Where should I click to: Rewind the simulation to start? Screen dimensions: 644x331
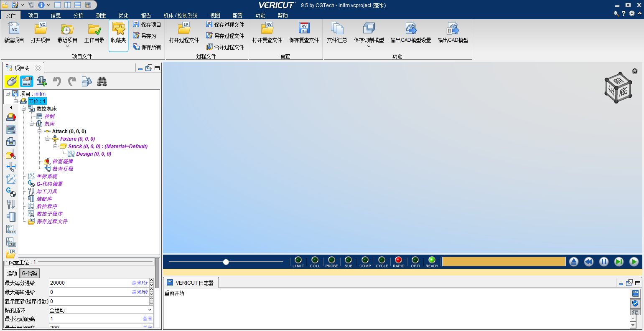coord(589,262)
